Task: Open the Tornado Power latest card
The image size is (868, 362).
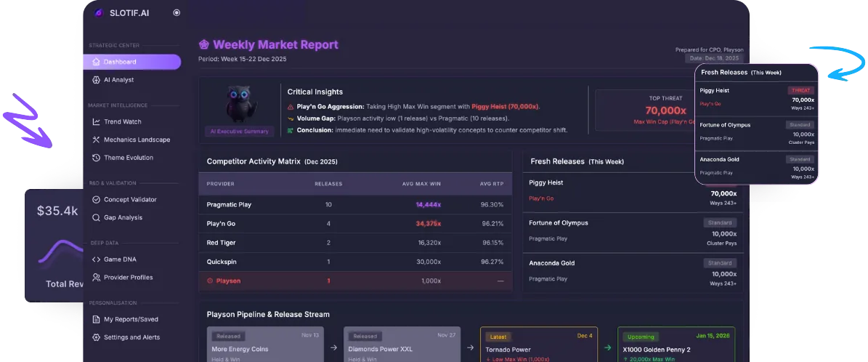Action: (539, 345)
